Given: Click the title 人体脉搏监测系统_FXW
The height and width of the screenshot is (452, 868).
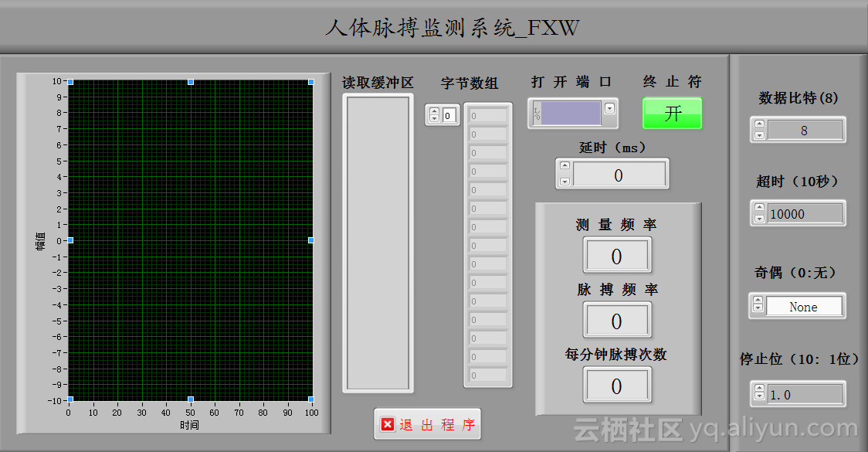Looking at the screenshot, I should [453, 27].
